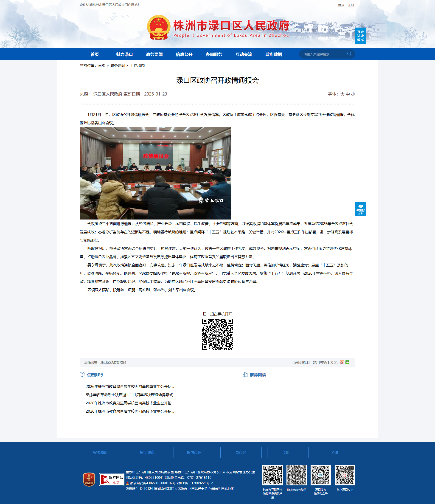The height and width of the screenshot is (504, 435).
Task: Expand the 省级政府 links dropdown
Action: point(100,452)
